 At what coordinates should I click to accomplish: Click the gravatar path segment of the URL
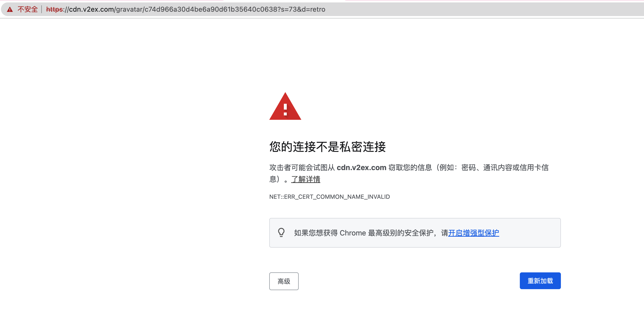pyautogui.click(x=129, y=9)
